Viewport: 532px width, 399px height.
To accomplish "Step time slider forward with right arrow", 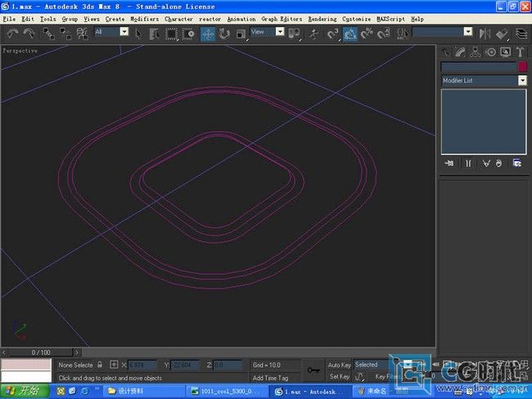I will click(x=77, y=352).
